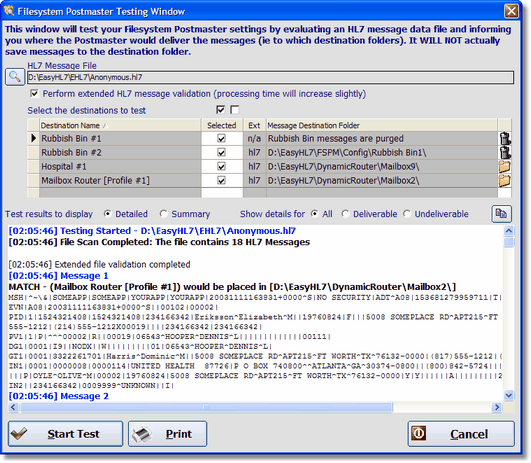The width and height of the screenshot is (531, 463).
Task: Uncheck Selected box for Rubbish Bin #1
Action: point(221,139)
